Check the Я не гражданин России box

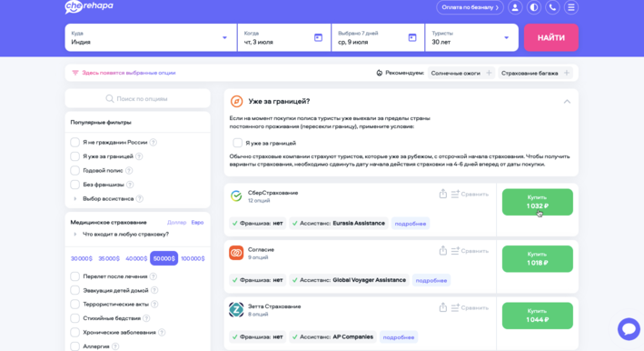pos(74,142)
